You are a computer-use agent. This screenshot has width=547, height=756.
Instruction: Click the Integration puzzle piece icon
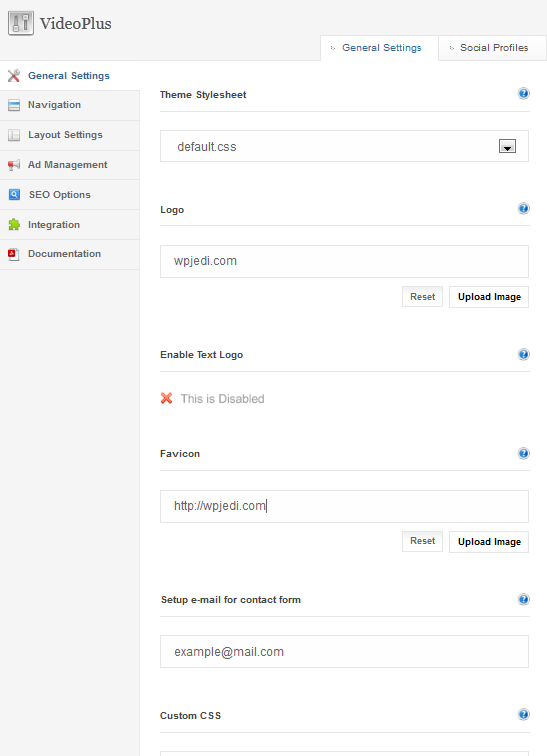[14, 224]
